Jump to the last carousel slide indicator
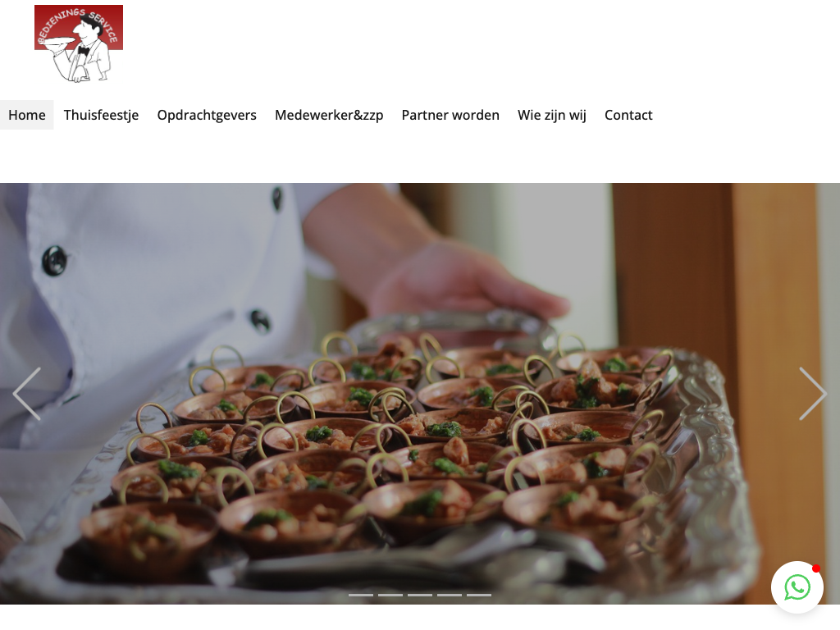This screenshot has height=630, width=840. (x=479, y=595)
